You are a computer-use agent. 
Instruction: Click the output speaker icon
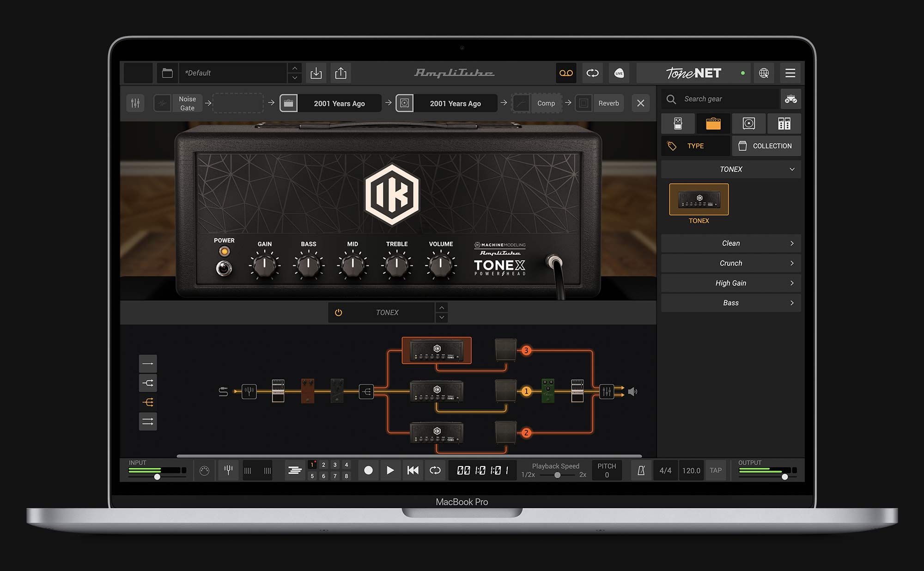coord(632,392)
